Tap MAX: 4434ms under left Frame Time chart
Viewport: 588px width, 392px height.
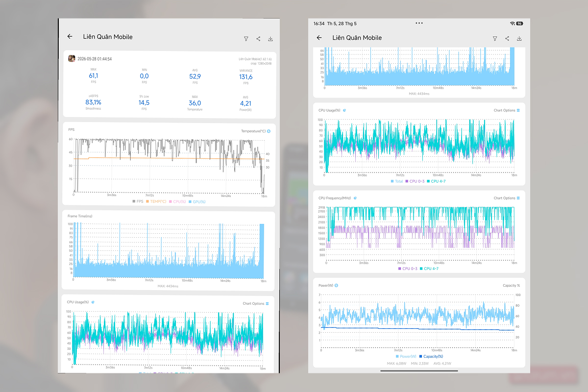(168, 286)
